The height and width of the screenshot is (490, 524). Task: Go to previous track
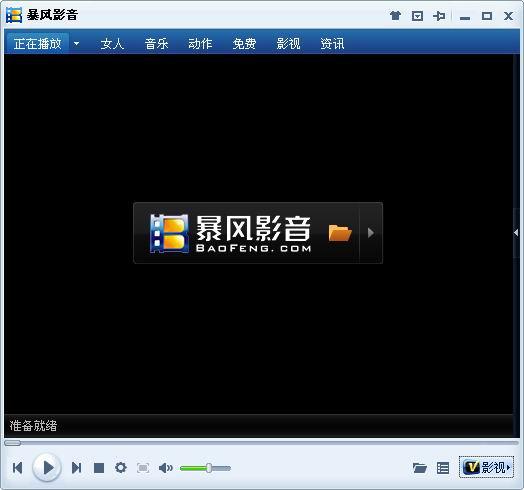17,468
